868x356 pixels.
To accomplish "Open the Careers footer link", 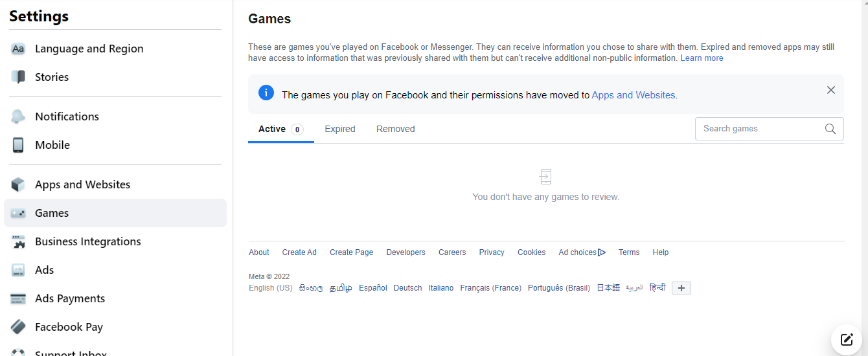I will pyautogui.click(x=452, y=252).
